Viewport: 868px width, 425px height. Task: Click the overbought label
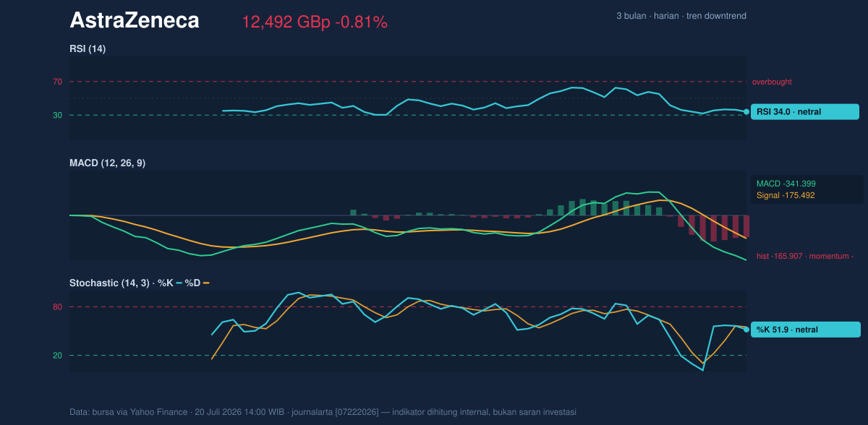coord(773,82)
